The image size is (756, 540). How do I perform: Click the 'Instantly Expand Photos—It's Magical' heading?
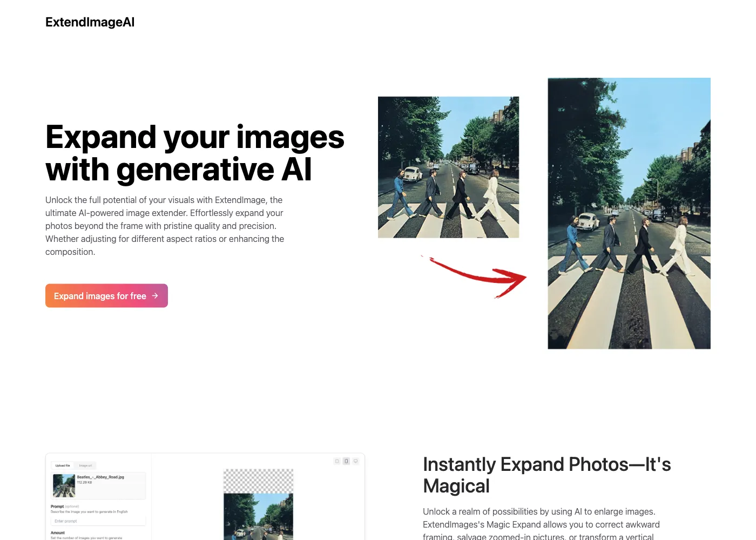pos(547,475)
